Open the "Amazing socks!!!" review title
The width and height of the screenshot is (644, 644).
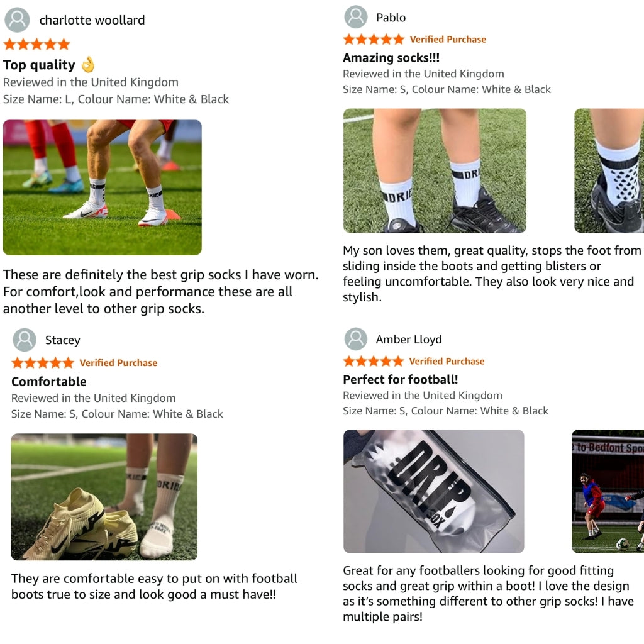391,58
